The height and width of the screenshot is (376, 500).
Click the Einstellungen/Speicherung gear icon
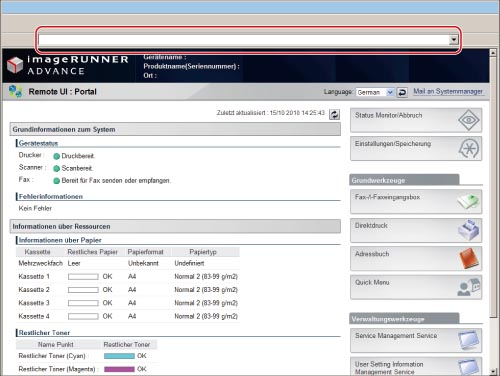[469, 148]
